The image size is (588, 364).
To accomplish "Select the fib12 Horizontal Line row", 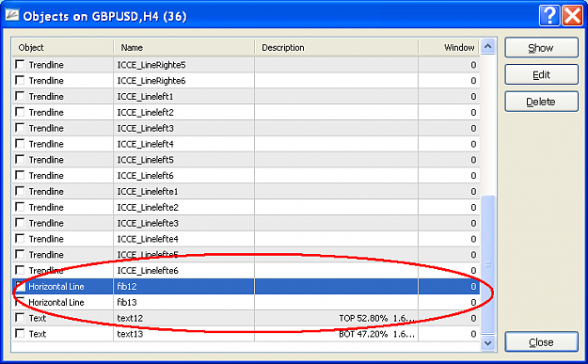I will [246, 286].
